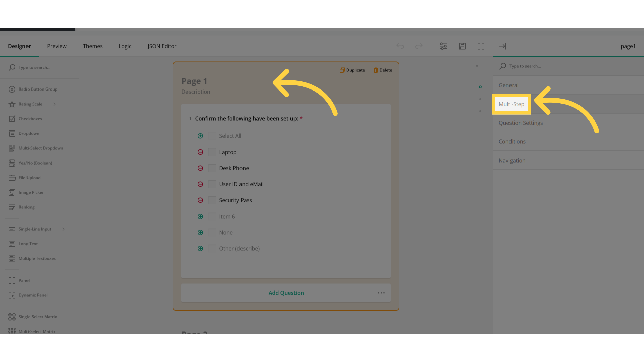Expand the Multi-Step properties section
644x362 pixels.
click(x=569, y=104)
